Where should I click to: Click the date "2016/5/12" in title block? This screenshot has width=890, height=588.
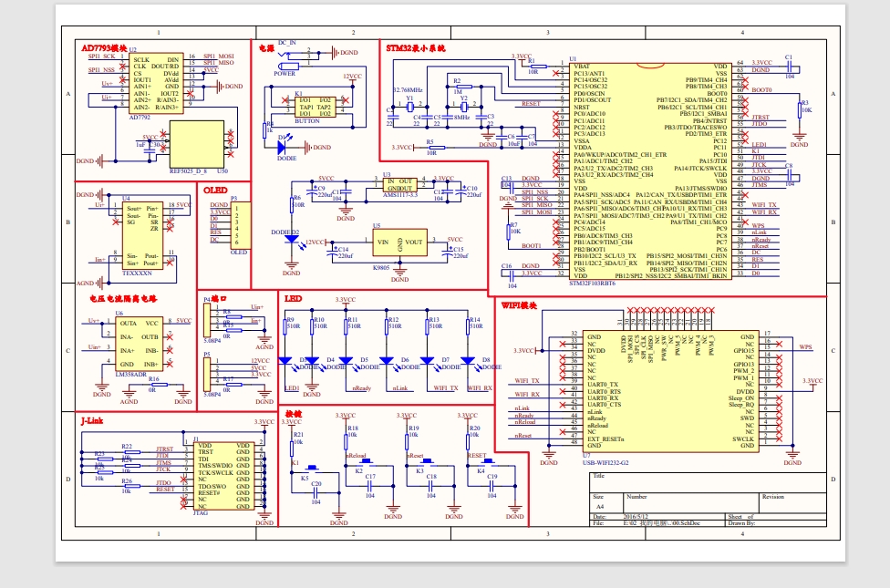pos(636,517)
